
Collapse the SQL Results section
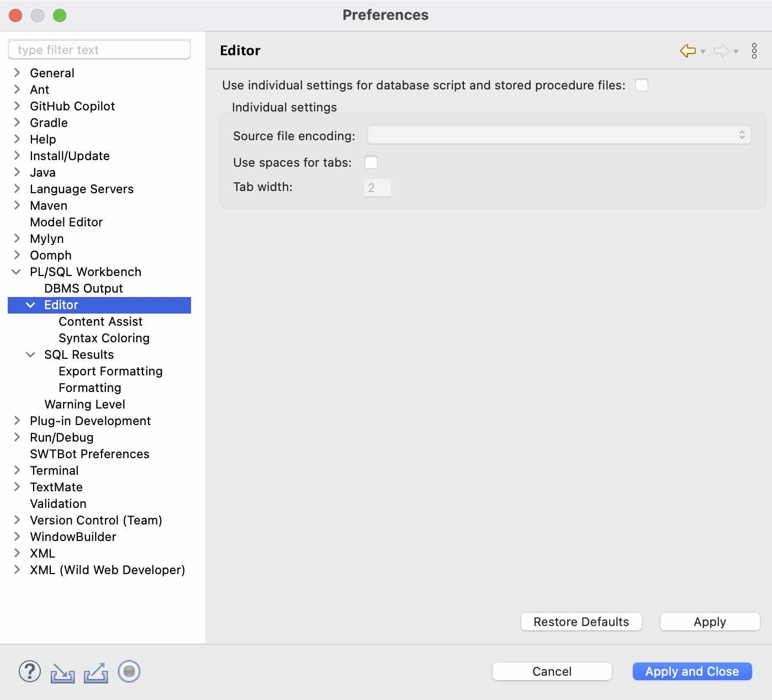[30, 354]
